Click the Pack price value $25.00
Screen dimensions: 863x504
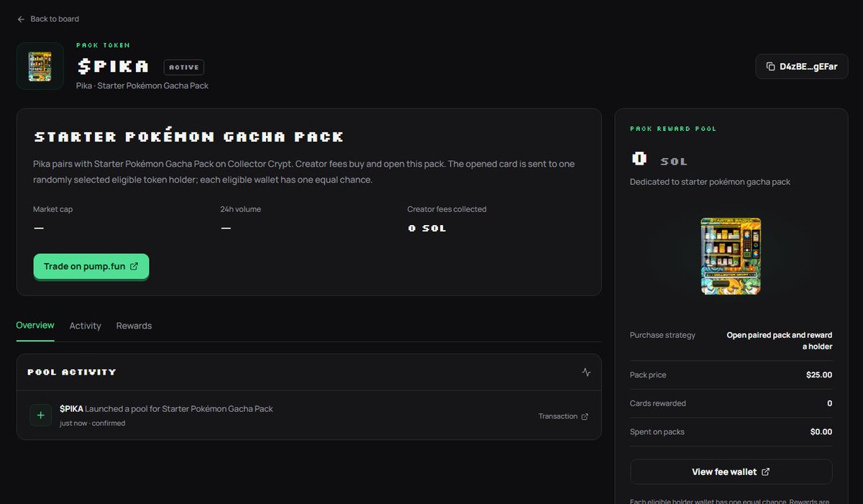point(819,375)
